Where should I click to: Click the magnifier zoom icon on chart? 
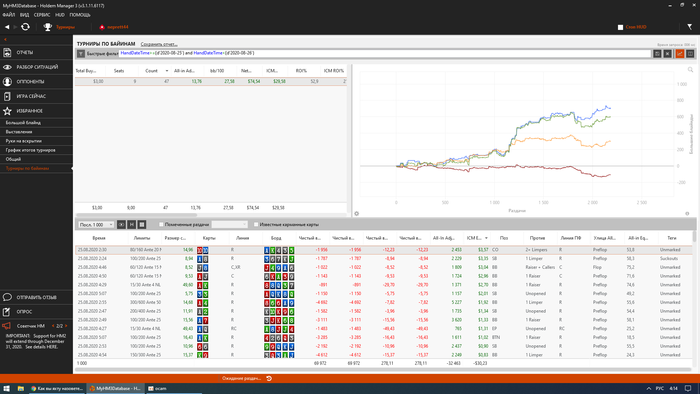(690, 70)
